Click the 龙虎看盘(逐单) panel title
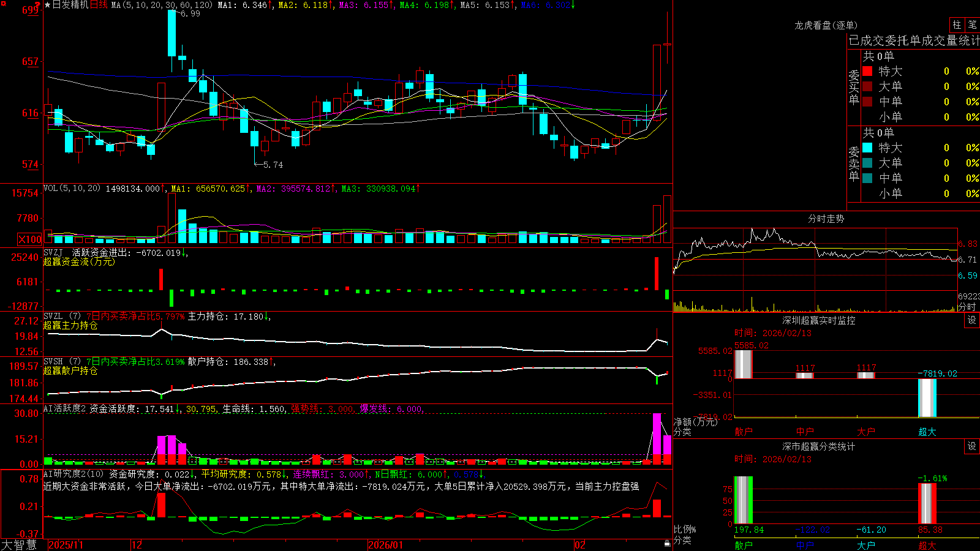980x551 pixels. 826,25
